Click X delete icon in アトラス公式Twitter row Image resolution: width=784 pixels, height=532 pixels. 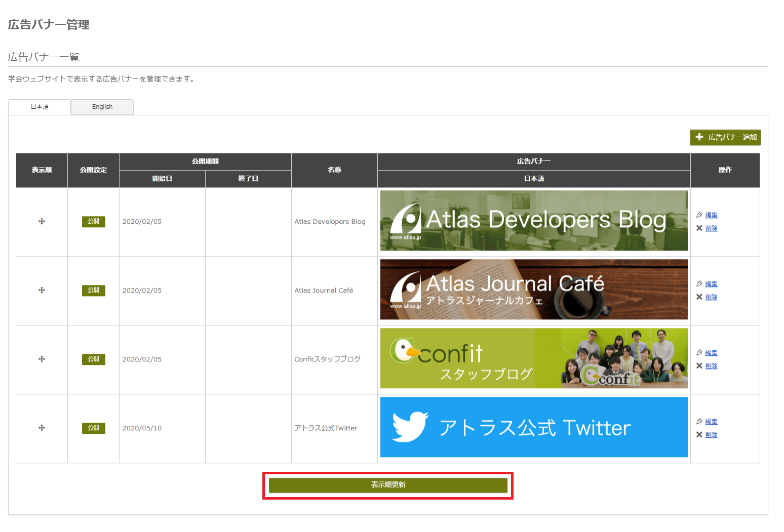699,434
